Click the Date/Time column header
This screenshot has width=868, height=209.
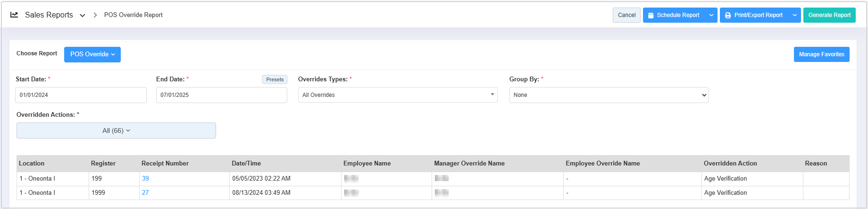(246, 164)
